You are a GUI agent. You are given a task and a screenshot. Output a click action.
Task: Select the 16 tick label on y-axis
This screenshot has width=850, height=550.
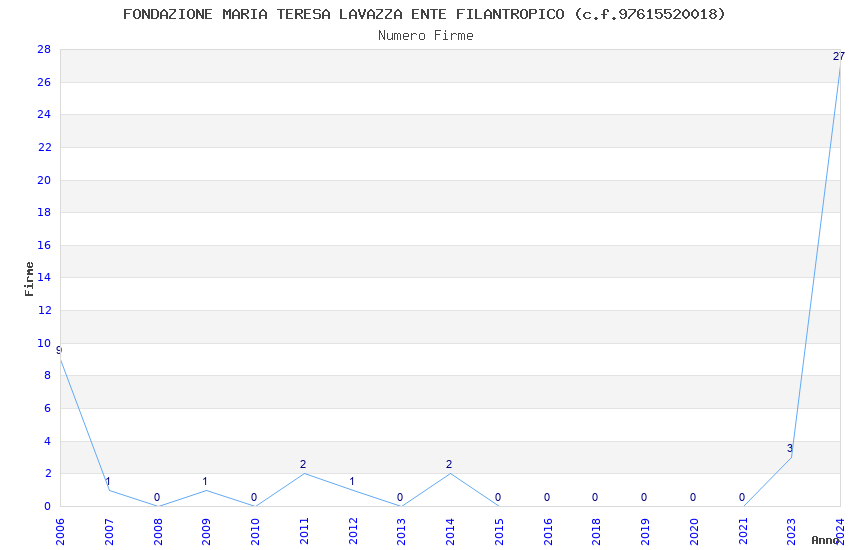point(44,245)
